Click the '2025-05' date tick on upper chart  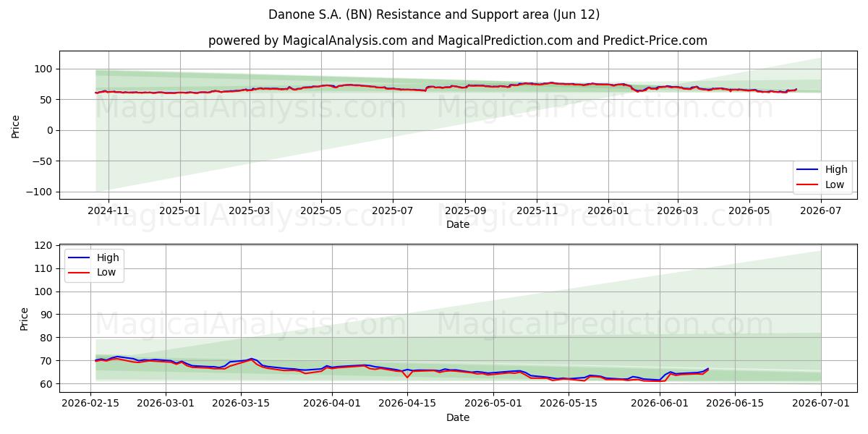coord(321,210)
